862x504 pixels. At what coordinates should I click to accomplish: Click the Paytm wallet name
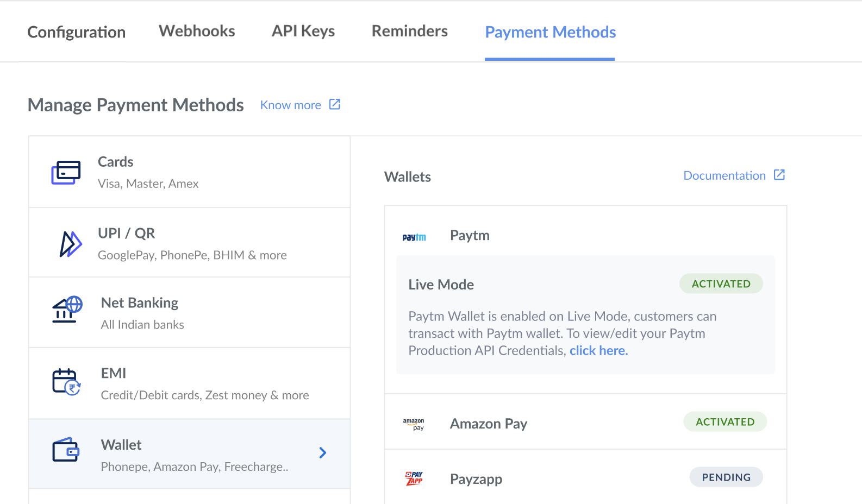pyautogui.click(x=470, y=235)
